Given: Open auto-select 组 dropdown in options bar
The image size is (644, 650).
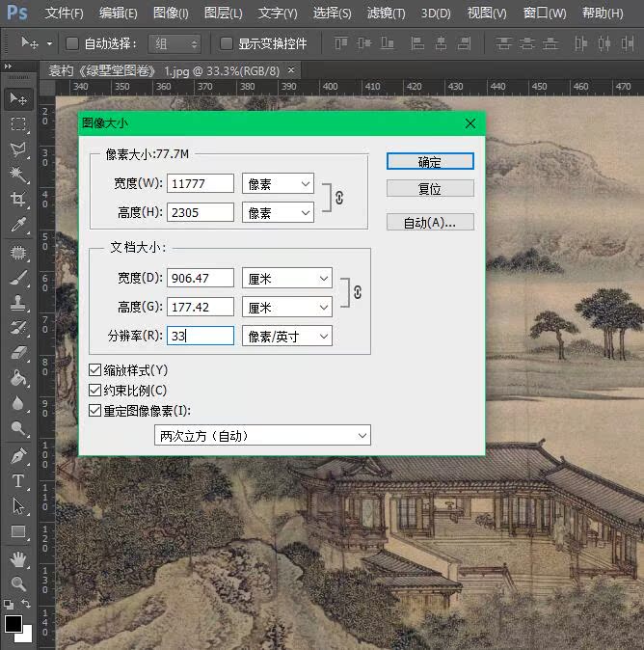Looking at the screenshot, I should pos(174,43).
